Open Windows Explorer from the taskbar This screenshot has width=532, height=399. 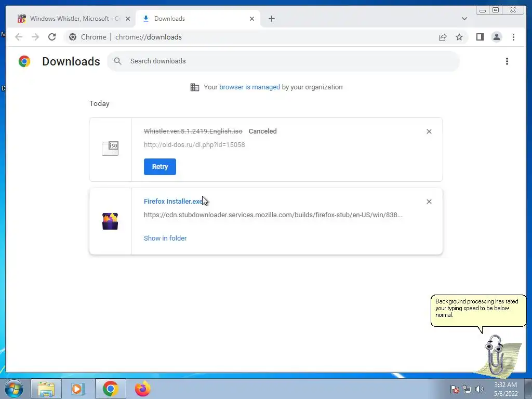(46, 389)
